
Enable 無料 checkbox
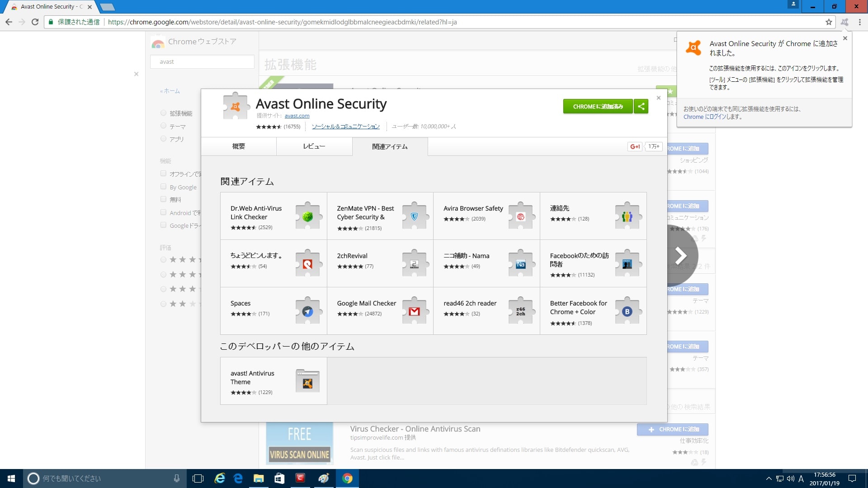click(x=163, y=199)
